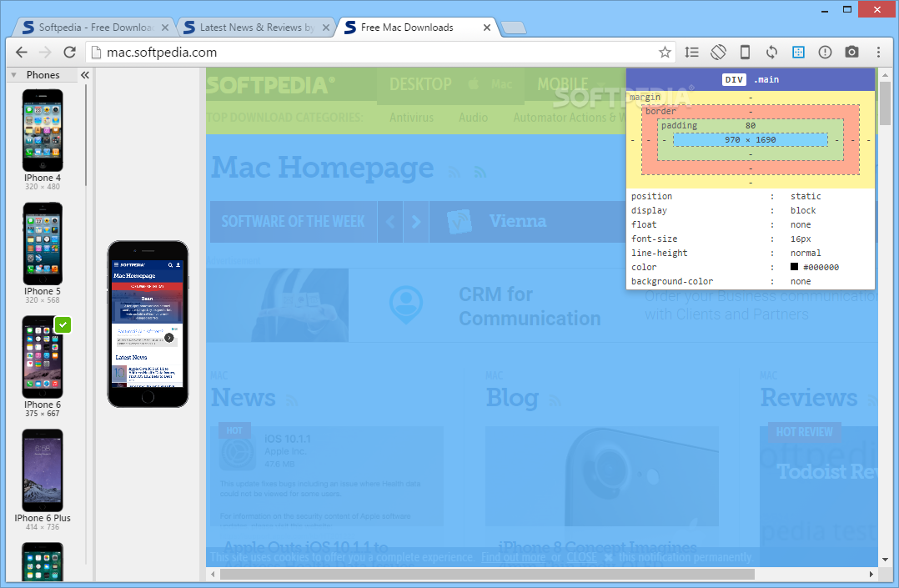The width and height of the screenshot is (899, 588).
Task: Click the CRM for Communication ad
Action: 542,306
